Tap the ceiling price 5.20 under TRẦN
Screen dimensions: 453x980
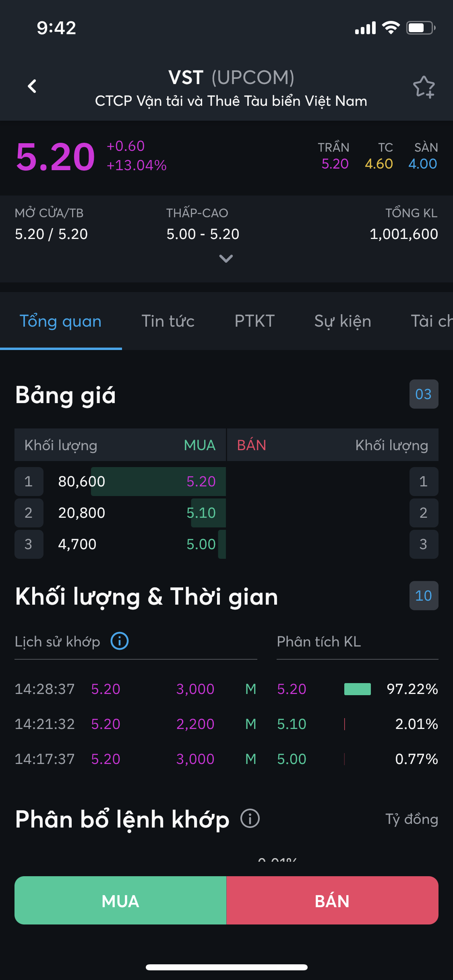pyautogui.click(x=335, y=164)
